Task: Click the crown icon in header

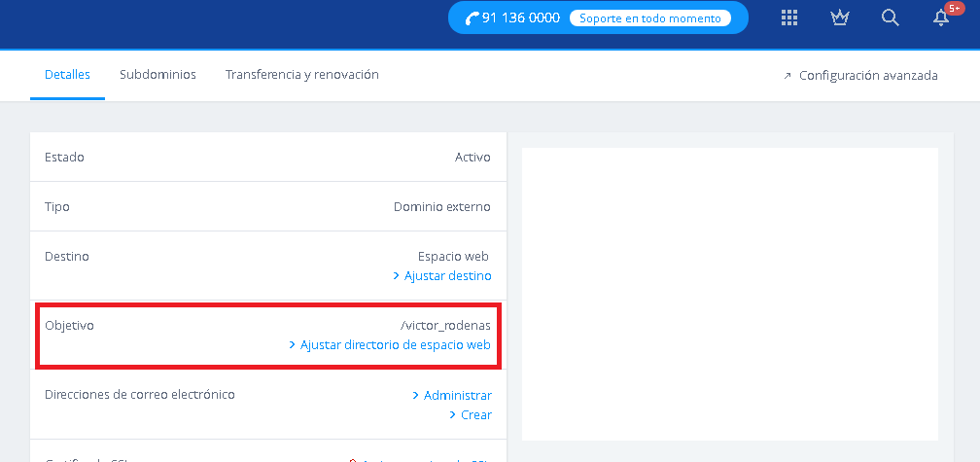Action: point(840,18)
